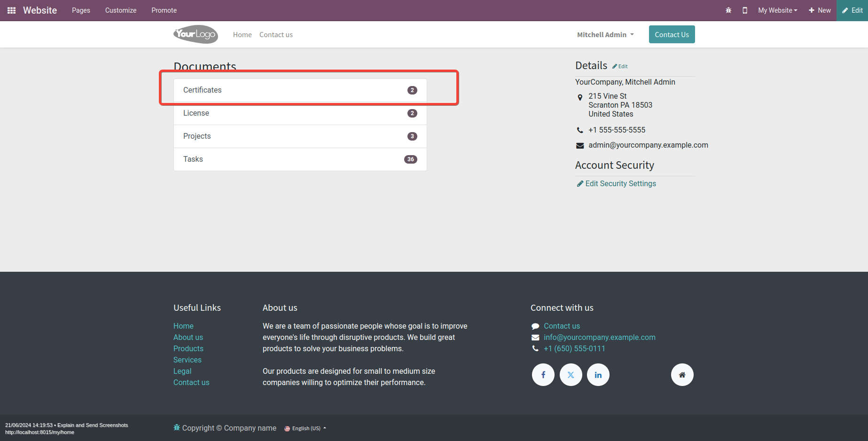The width and height of the screenshot is (868, 441).
Task: Open the Certificates documents entry
Action: point(300,90)
